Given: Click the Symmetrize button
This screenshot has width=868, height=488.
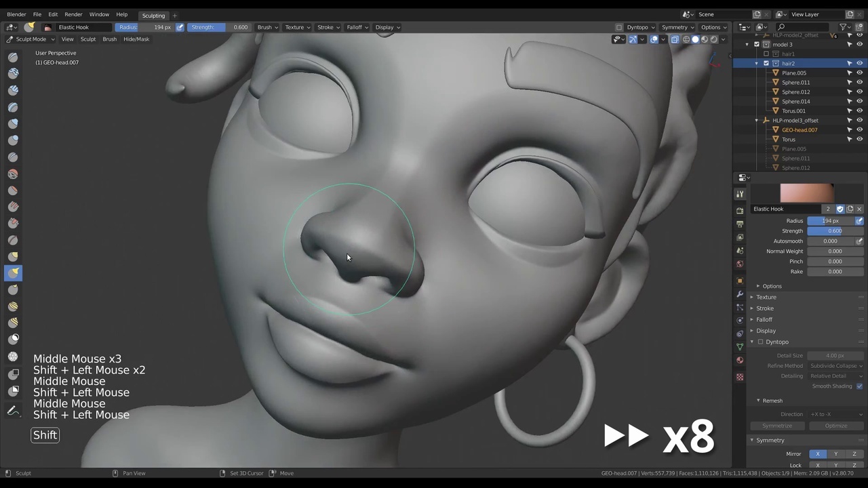Looking at the screenshot, I should [x=777, y=426].
